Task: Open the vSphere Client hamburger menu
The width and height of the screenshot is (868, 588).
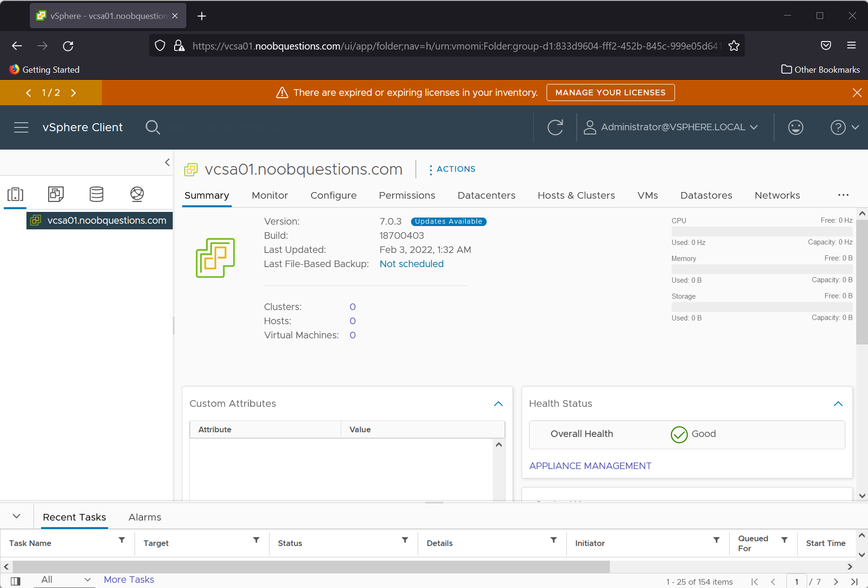Action: coord(21,127)
